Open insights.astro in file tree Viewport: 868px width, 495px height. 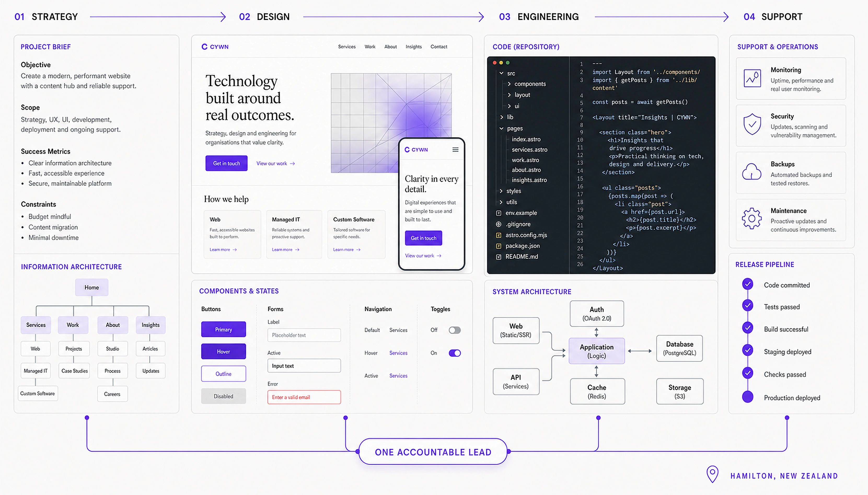tap(529, 180)
